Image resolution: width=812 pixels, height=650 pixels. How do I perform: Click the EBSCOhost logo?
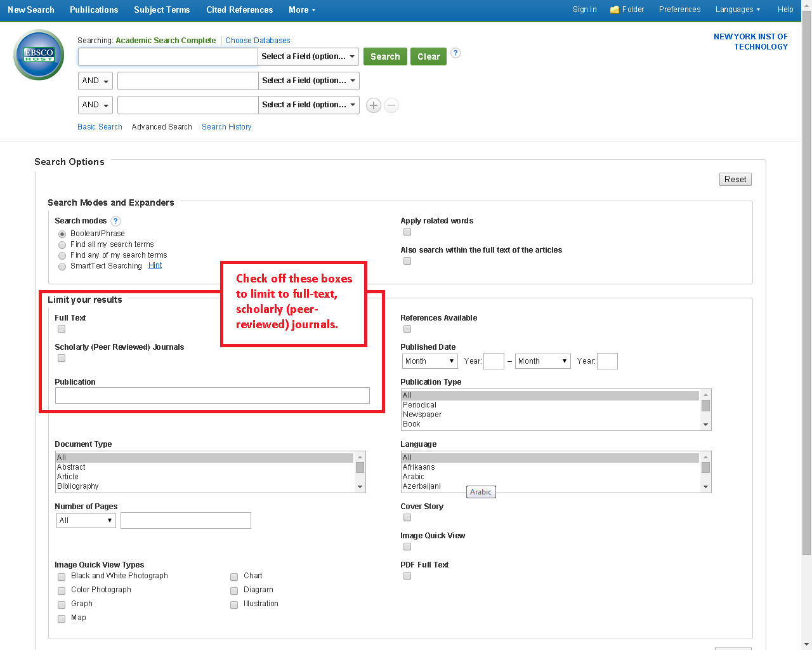(39, 55)
